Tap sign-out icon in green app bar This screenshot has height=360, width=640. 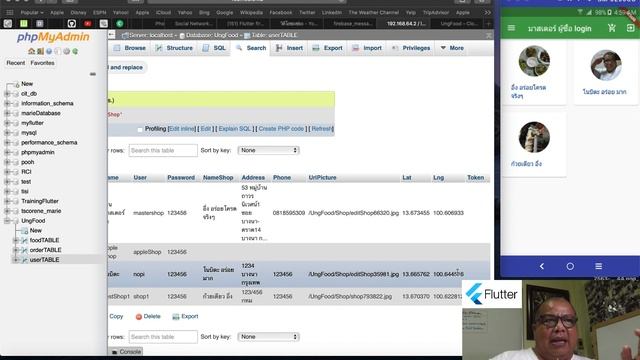(630, 28)
